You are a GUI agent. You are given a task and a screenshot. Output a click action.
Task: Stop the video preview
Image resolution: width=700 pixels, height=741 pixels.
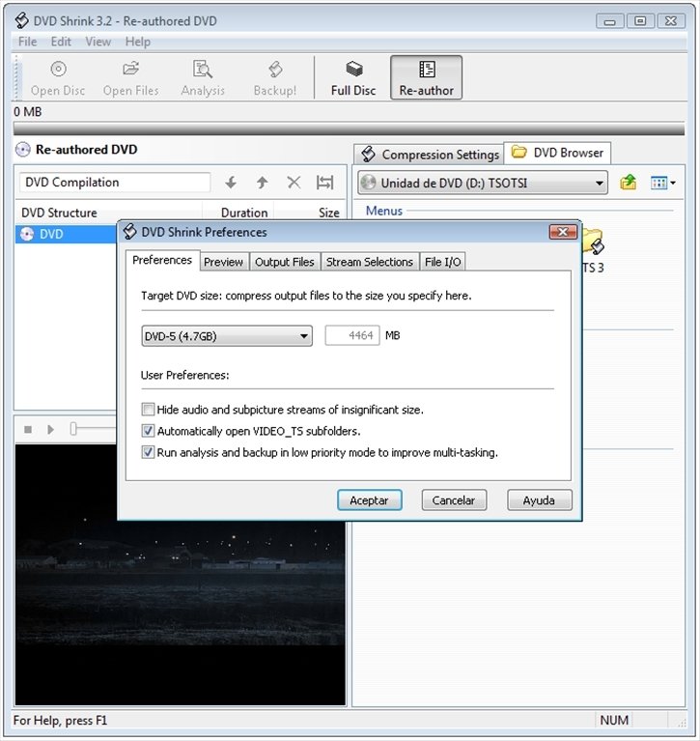(28, 430)
